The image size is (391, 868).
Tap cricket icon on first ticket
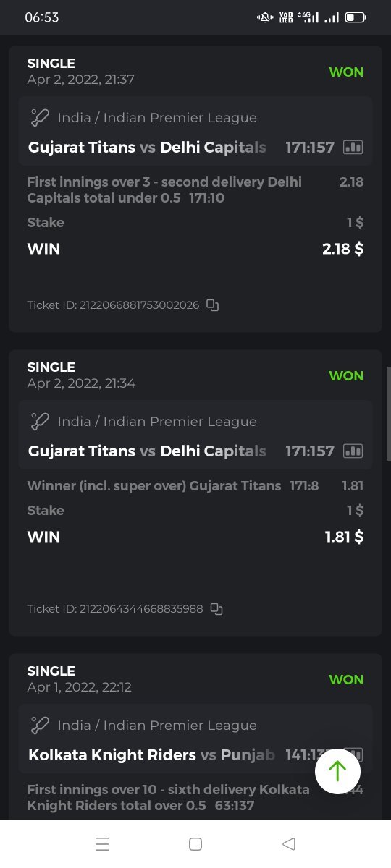39,118
